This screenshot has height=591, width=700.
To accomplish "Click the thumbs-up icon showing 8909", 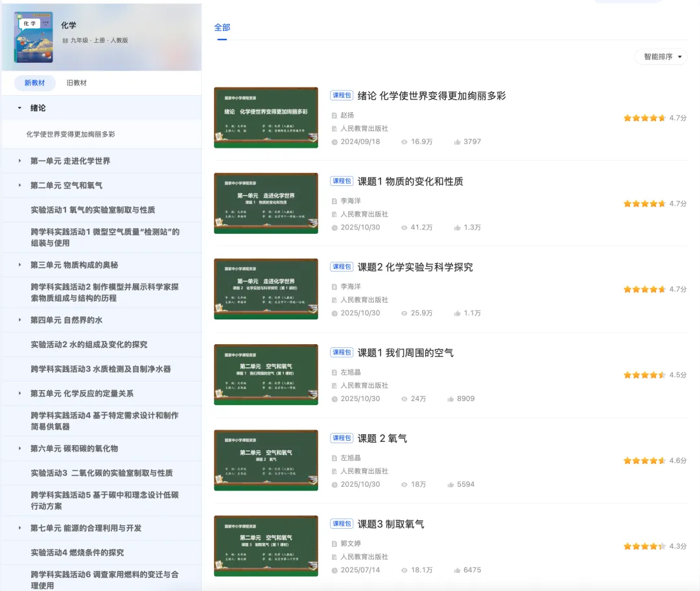I will click(450, 399).
